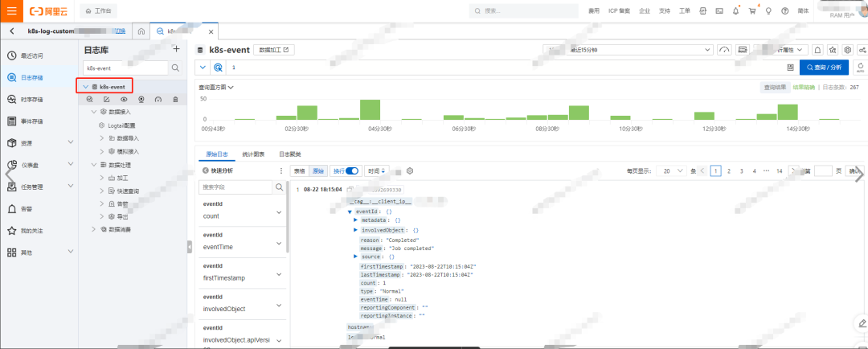The image size is (868, 349).
Task: Open the help question-mark icon
Action: [784, 10]
